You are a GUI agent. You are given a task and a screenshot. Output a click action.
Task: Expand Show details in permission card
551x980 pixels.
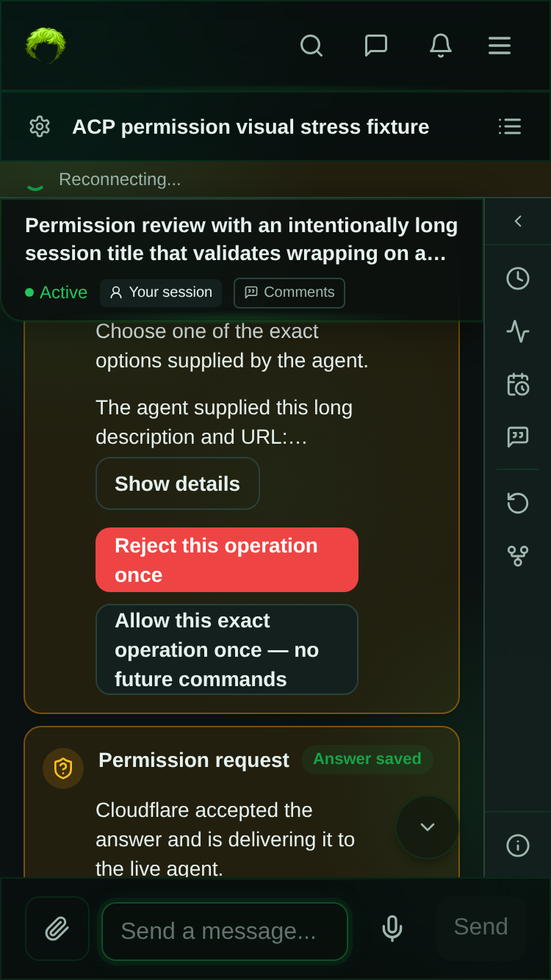[x=178, y=483]
